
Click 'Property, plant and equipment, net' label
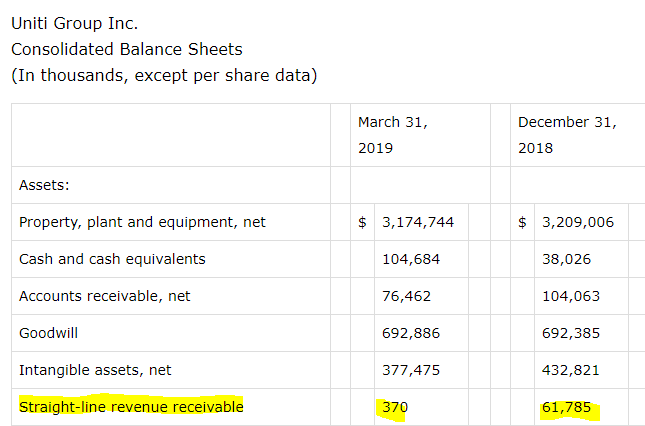pyautogui.click(x=142, y=222)
